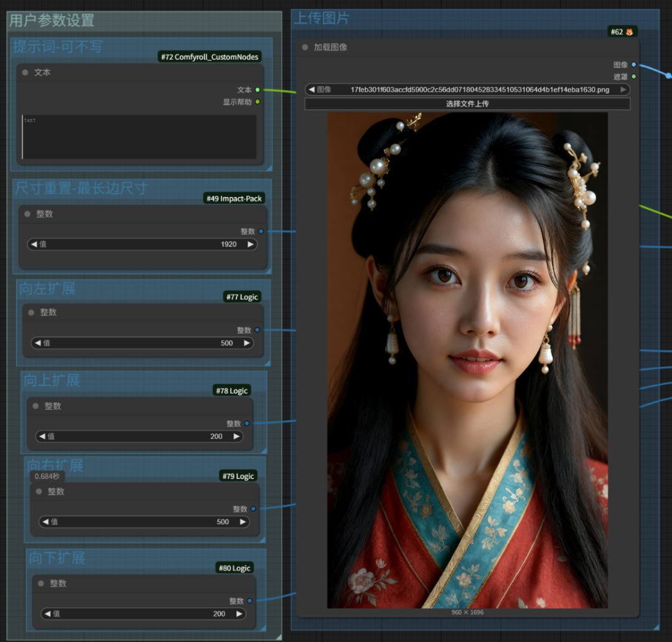Click the 整数 output port of node #79
The height and width of the screenshot is (642, 672).
point(253,509)
